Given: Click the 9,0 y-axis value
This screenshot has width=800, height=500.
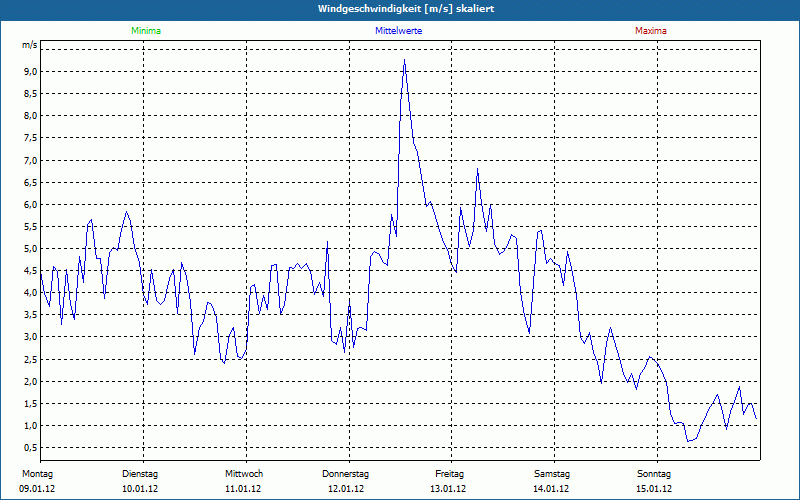Looking at the screenshot, I should click(31, 71).
